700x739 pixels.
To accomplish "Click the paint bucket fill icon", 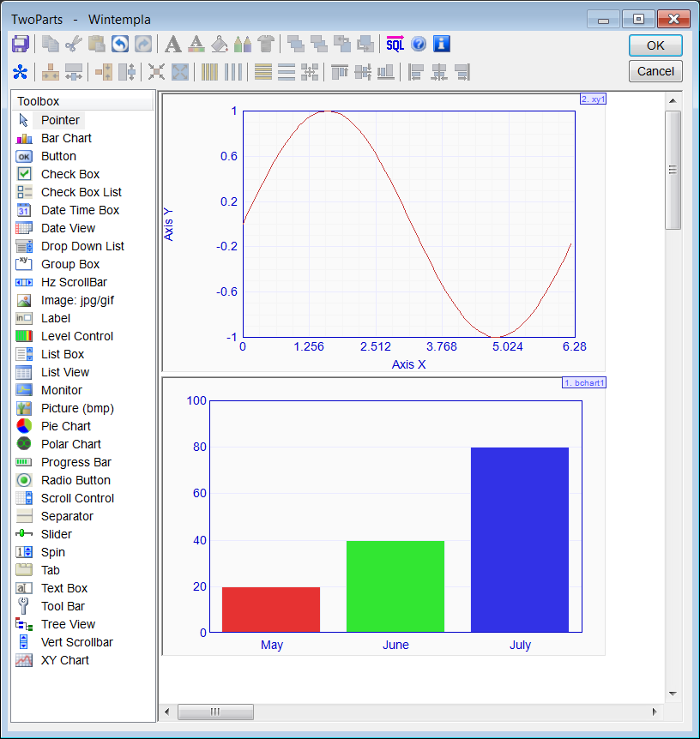I will click(x=220, y=45).
